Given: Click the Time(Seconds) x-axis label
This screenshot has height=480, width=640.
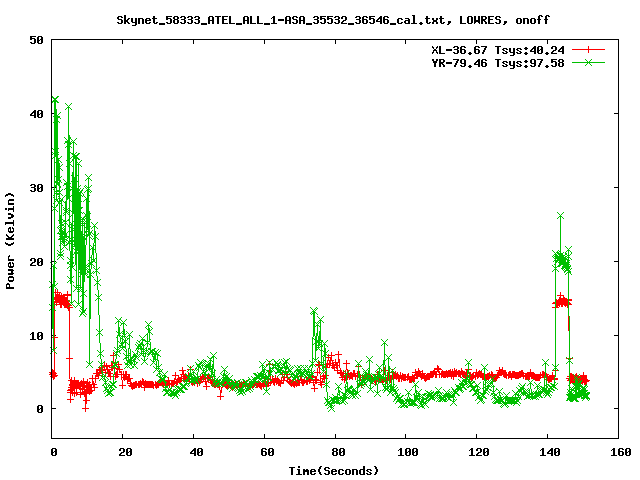Looking at the screenshot, I should [x=333, y=471].
